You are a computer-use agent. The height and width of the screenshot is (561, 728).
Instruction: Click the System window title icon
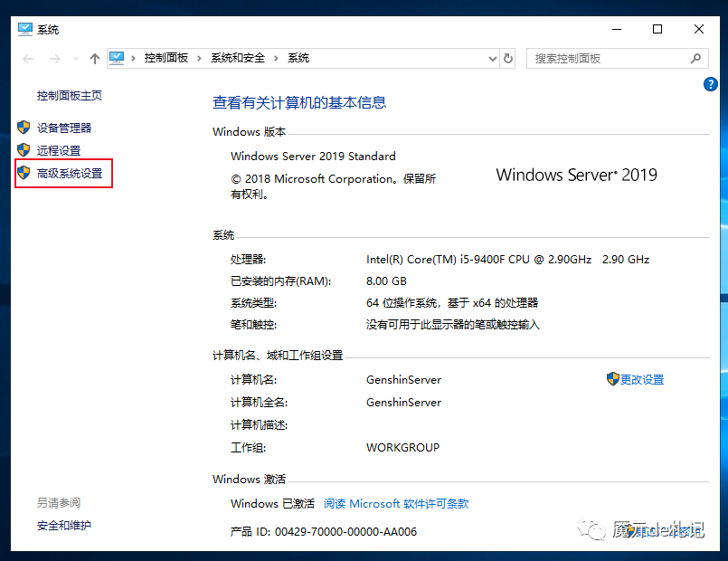[25, 29]
